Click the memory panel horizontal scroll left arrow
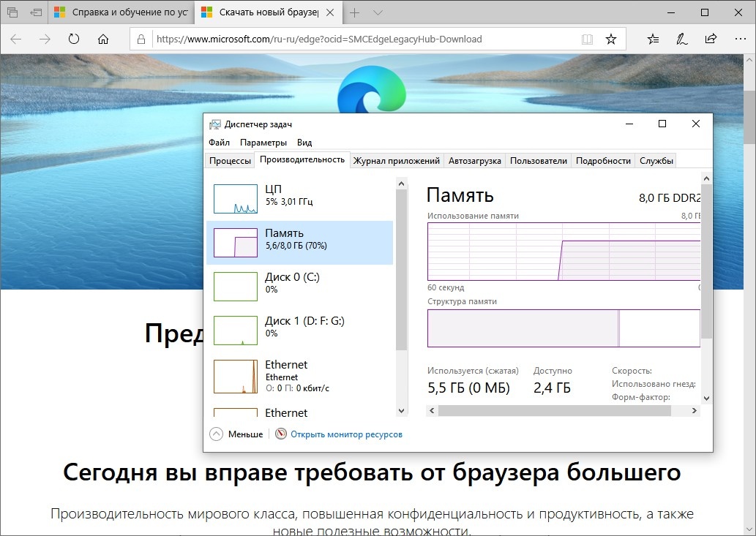 [x=432, y=411]
